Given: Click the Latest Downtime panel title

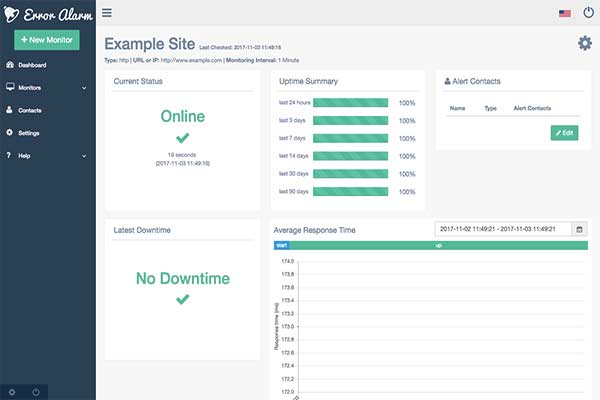Looking at the screenshot, I should coord(142,230).
